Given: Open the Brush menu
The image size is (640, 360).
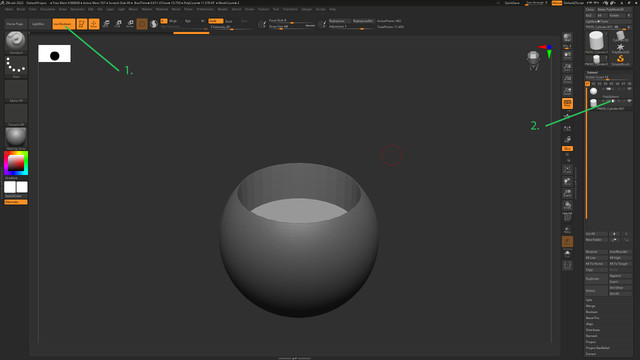Looking at the screenshot, I should (20, 9).
